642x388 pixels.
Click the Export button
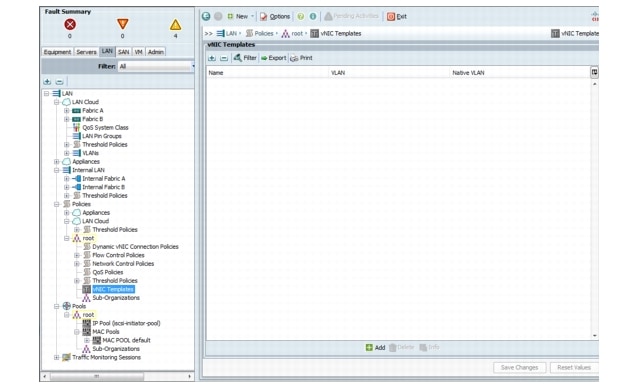coord(274,58)
